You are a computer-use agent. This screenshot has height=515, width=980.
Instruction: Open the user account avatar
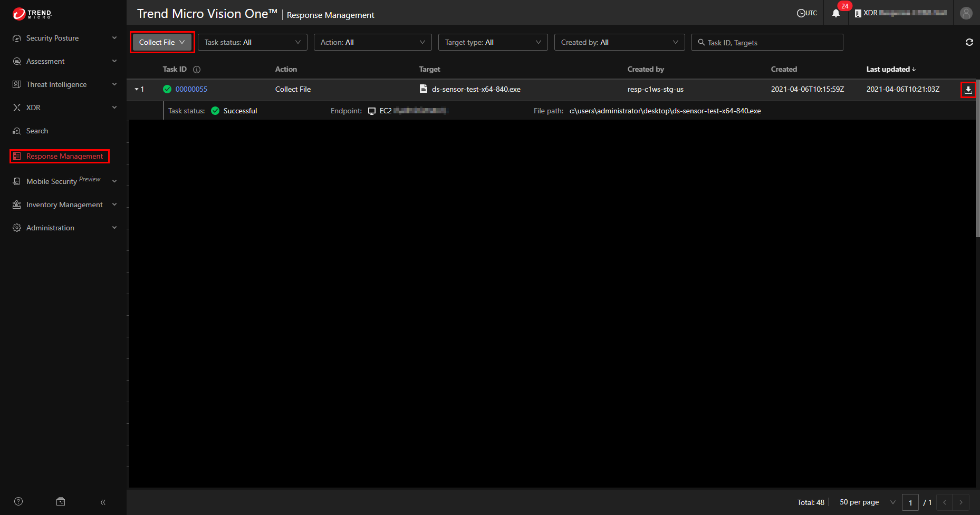pyautogui.click(x=966, y=13)
